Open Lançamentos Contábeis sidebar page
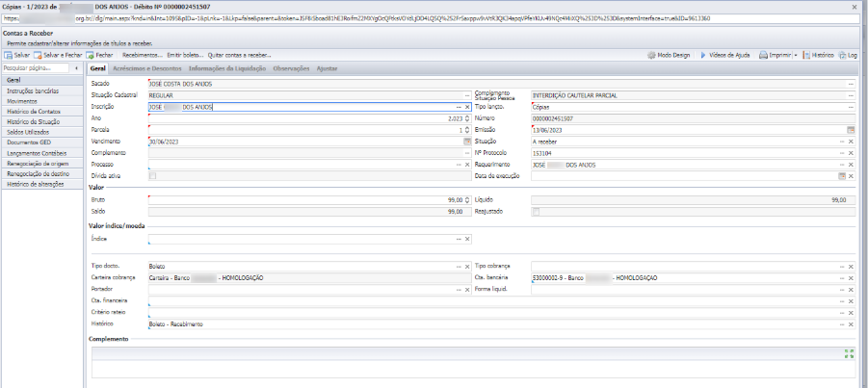Image resolution: width=868 pixels, height=388 pixels. [x=42, y=153]
